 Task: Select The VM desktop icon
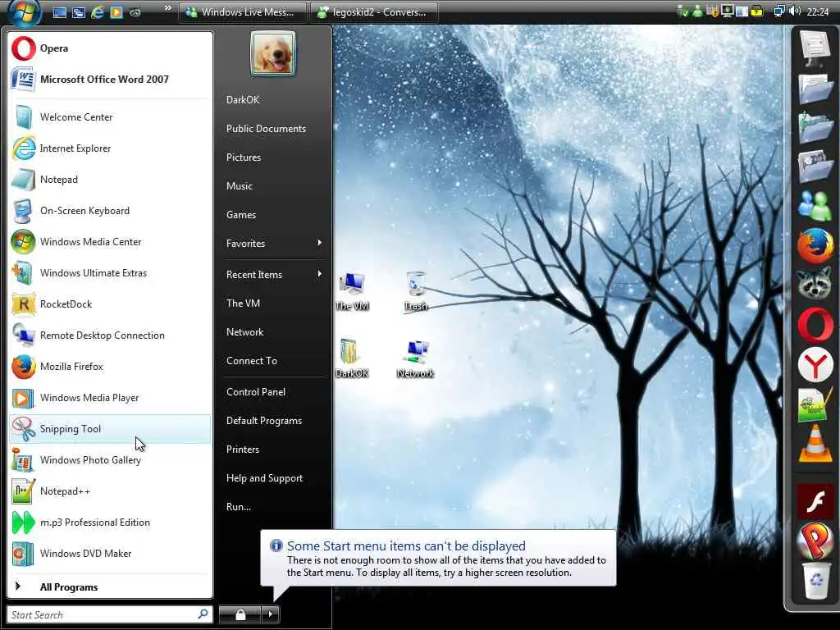pyautogui.click(x=352, y=291)
